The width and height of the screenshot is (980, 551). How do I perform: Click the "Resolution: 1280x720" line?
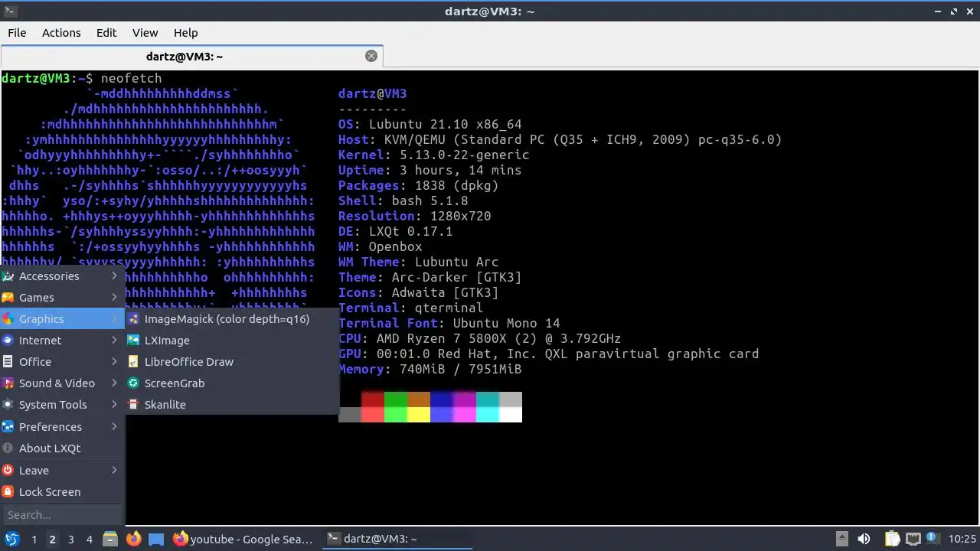[x=415, y=216]
